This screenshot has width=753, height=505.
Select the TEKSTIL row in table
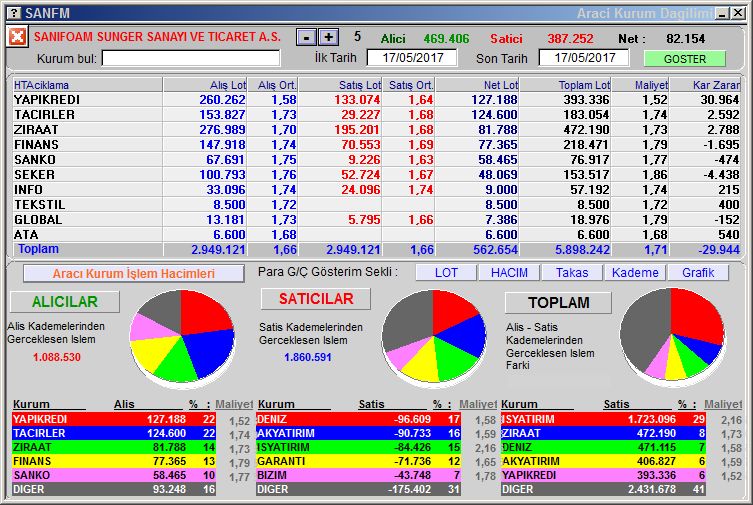[x=376, y=204]
